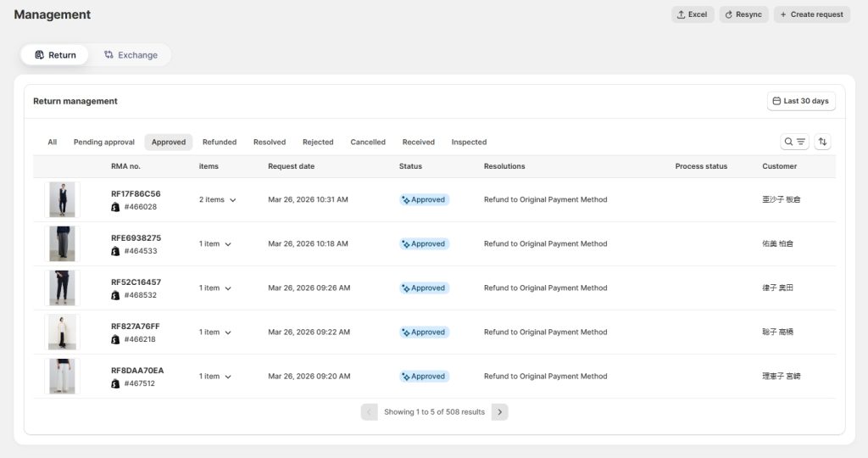Click Approved status badge of RF17F86C56

point(424,200)
